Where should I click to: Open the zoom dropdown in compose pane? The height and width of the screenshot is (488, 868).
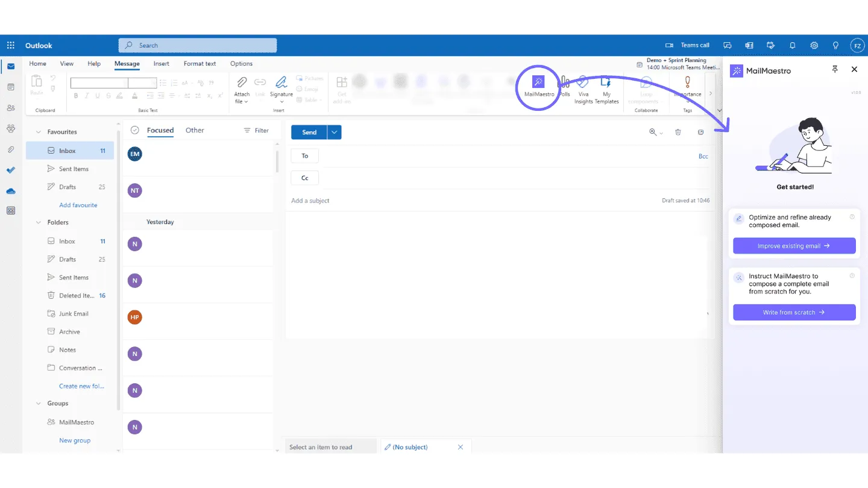pyautogui.click(x=655, y=132)
